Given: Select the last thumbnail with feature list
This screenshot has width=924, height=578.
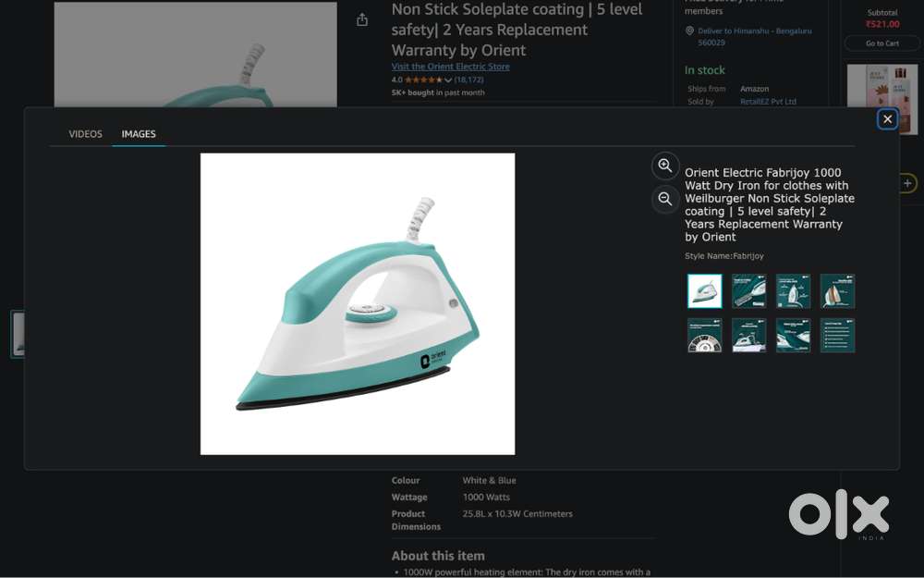Looking at the screenshot, I should [837, 336].
